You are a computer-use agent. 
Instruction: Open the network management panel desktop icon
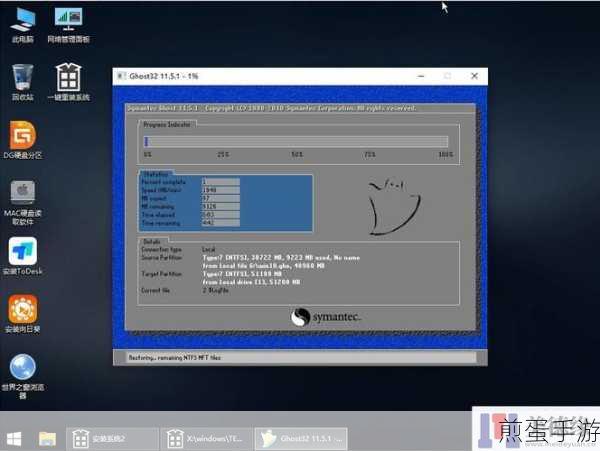[x=68, y=25]
